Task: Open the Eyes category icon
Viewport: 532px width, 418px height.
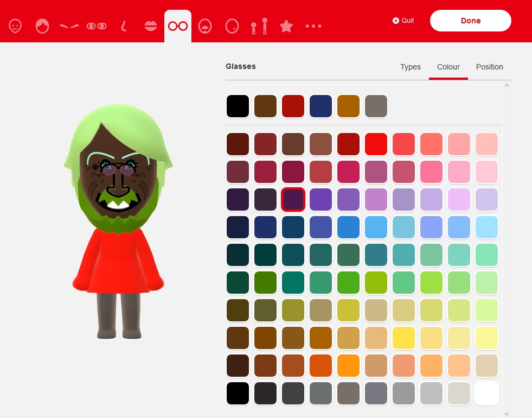Action: pos(97,26)
